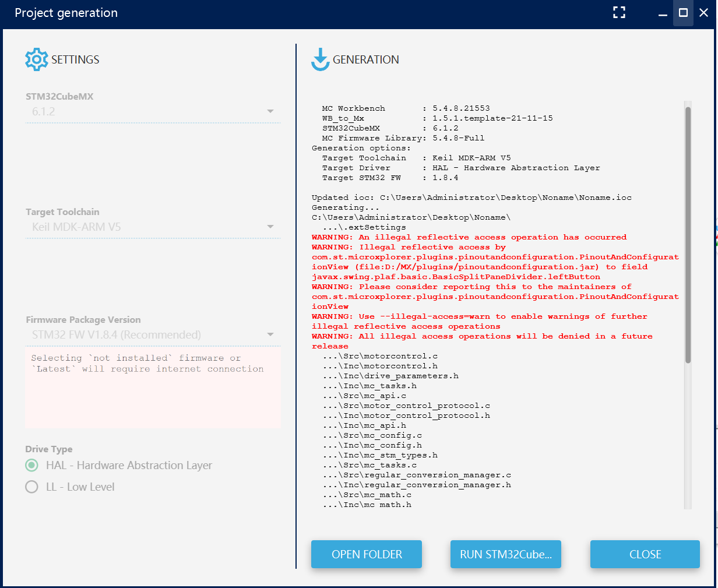This screenshot has height=588, width=718.
Task: Click the 'Generating...' log line
Action: [x=346, y=207]
